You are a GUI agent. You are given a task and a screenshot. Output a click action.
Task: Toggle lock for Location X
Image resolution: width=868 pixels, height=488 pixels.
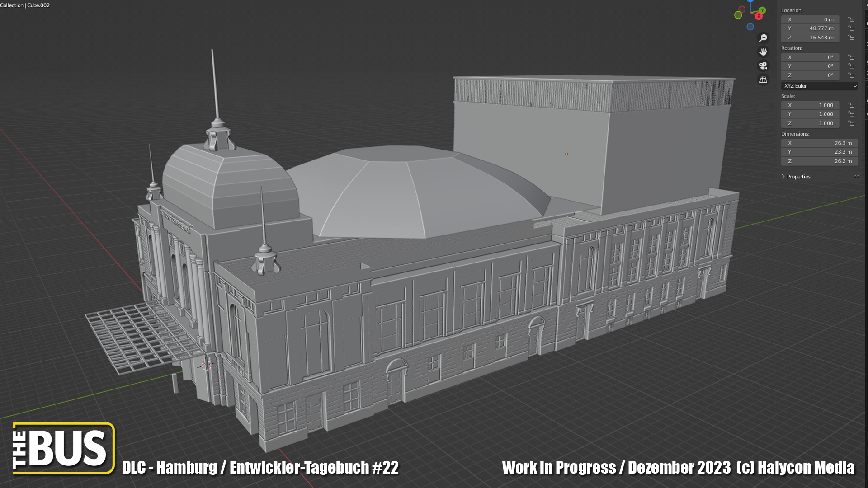pos(851,19)
